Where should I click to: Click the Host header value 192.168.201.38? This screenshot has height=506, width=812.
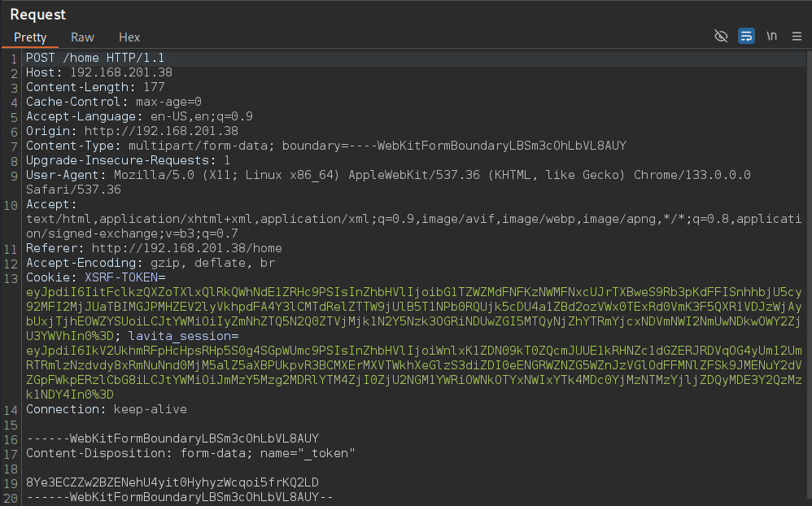121,72
